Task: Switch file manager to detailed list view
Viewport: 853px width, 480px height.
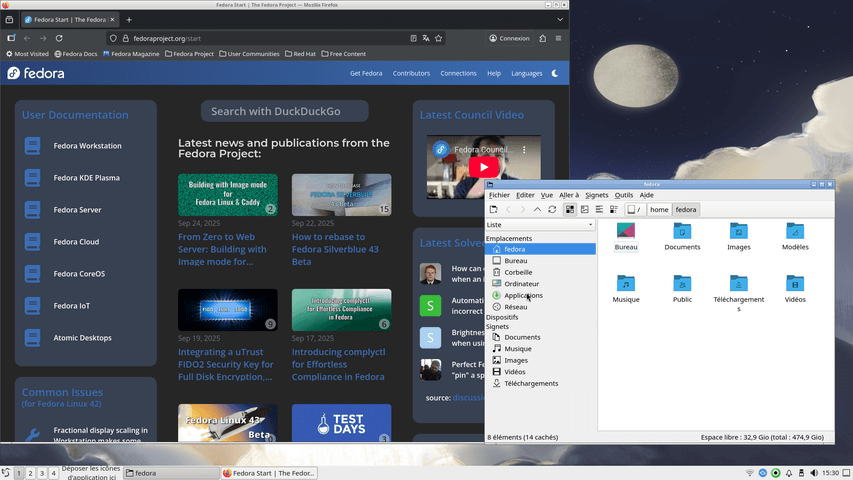Action: 614,210
